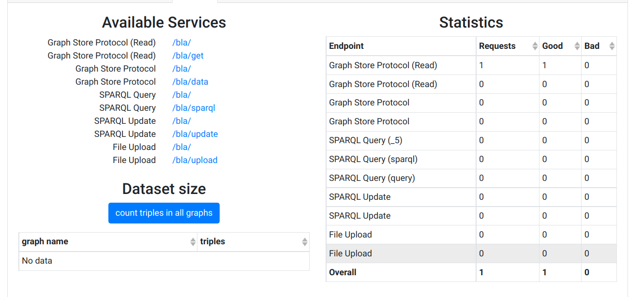644x297 pixels.
Task: Select the SPARQL Query (sparql) statistics row
Action: click(373, 159)
